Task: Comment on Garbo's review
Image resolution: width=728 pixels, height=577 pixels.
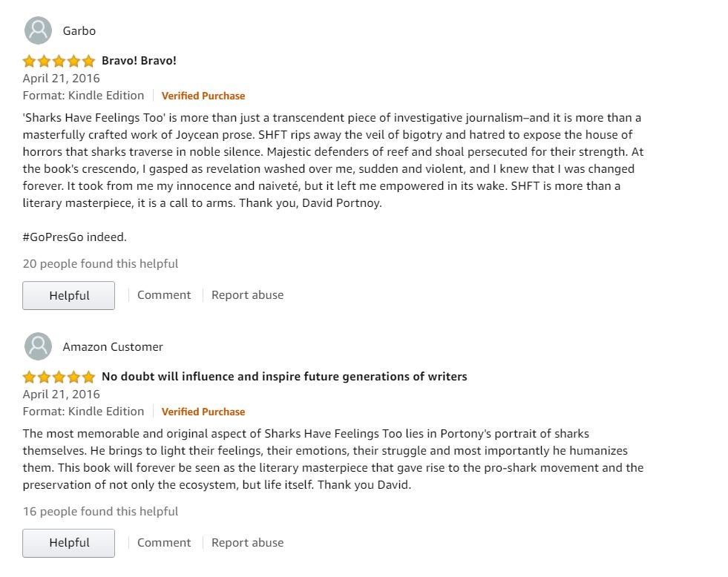Action: click(164, 295)
